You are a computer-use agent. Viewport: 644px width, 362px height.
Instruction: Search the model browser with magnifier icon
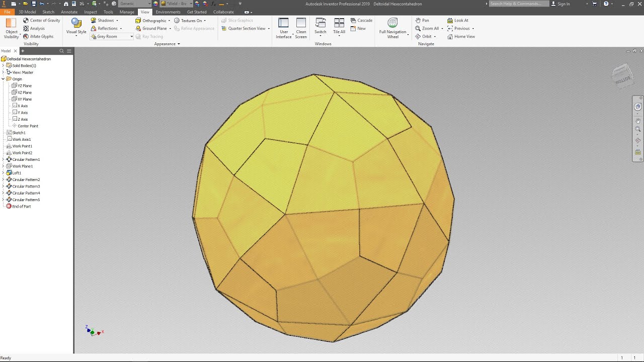click(x=62, y=51)
